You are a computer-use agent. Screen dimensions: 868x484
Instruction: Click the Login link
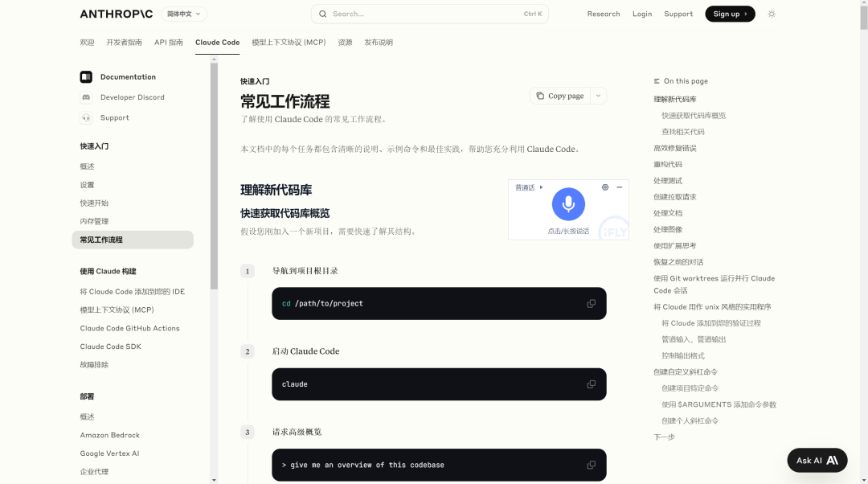click(x=641, y=14)
